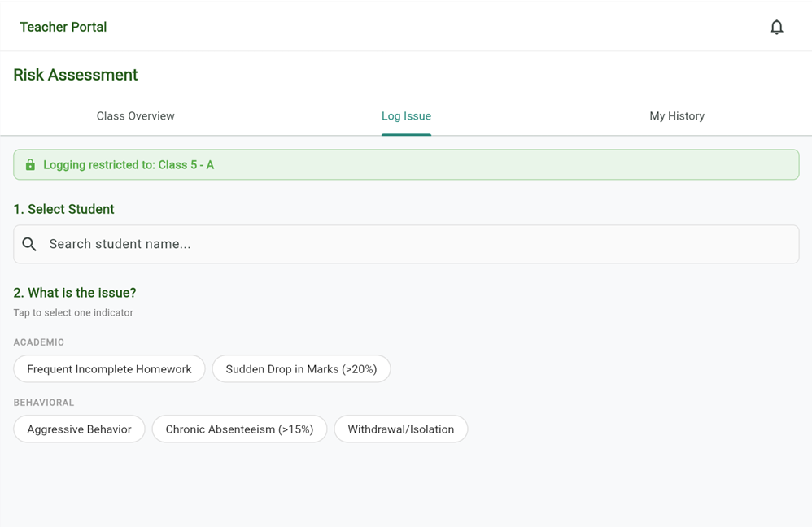Click the 'Tap to select one indicator' hint
The height and width of the screenshot is (527, 812).
pyautogui.click(x=73, y=313)
